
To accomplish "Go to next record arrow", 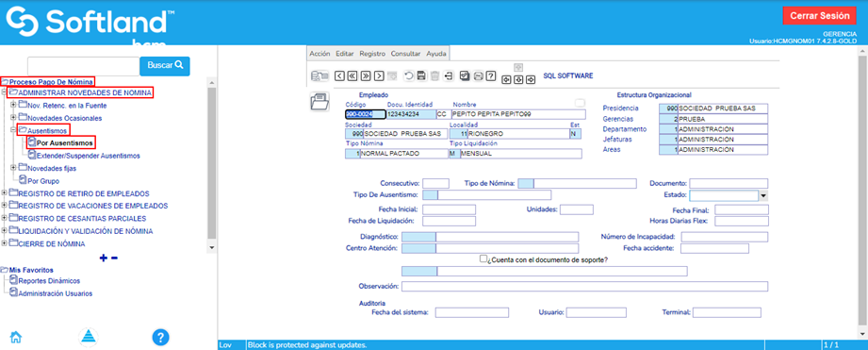I will (x=379, y=75).
